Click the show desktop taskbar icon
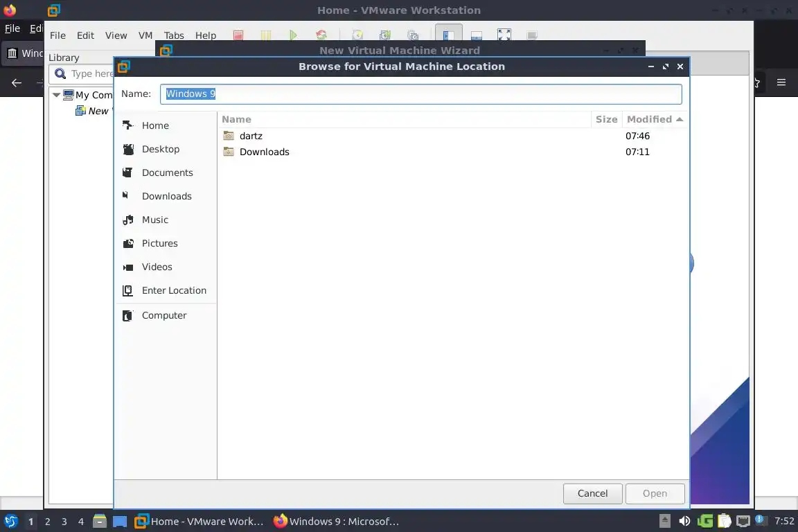Viewport: 798px width, 532px height. 120,522
